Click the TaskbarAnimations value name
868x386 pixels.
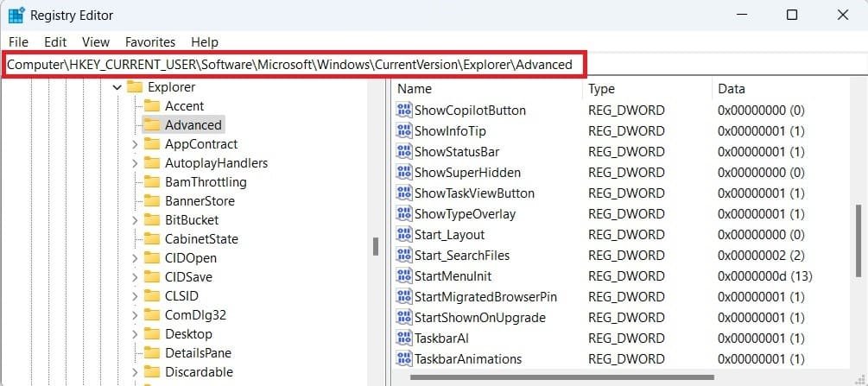468,359
